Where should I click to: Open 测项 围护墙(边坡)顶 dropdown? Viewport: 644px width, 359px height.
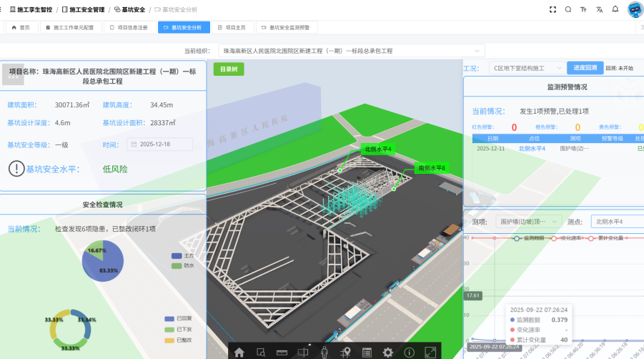(x=528, y=222)
